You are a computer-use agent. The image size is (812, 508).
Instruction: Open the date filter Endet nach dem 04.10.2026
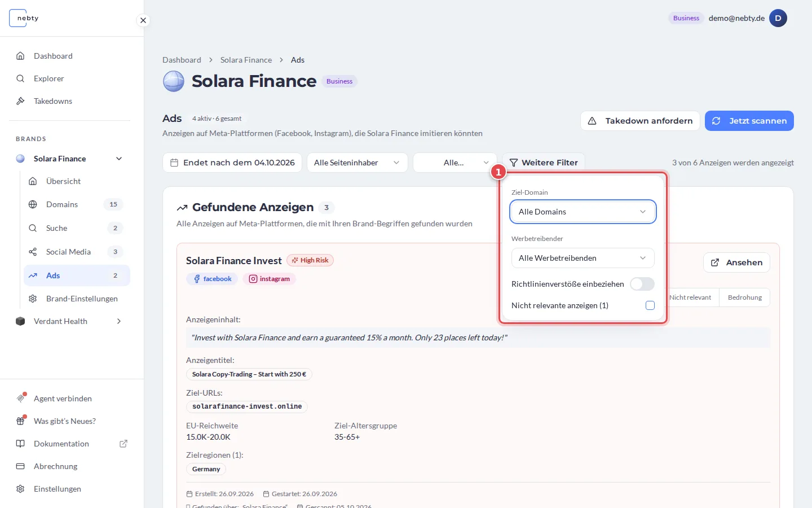(x=232, y=163)
